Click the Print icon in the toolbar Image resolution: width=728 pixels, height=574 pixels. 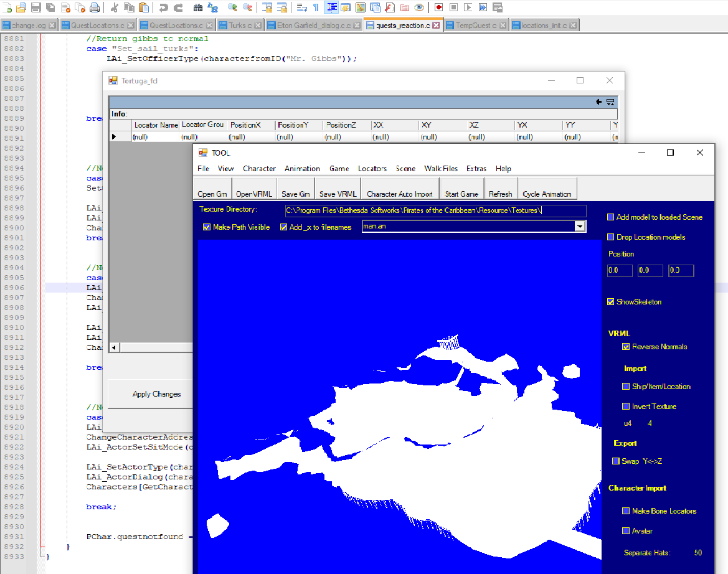coord(95,7)
